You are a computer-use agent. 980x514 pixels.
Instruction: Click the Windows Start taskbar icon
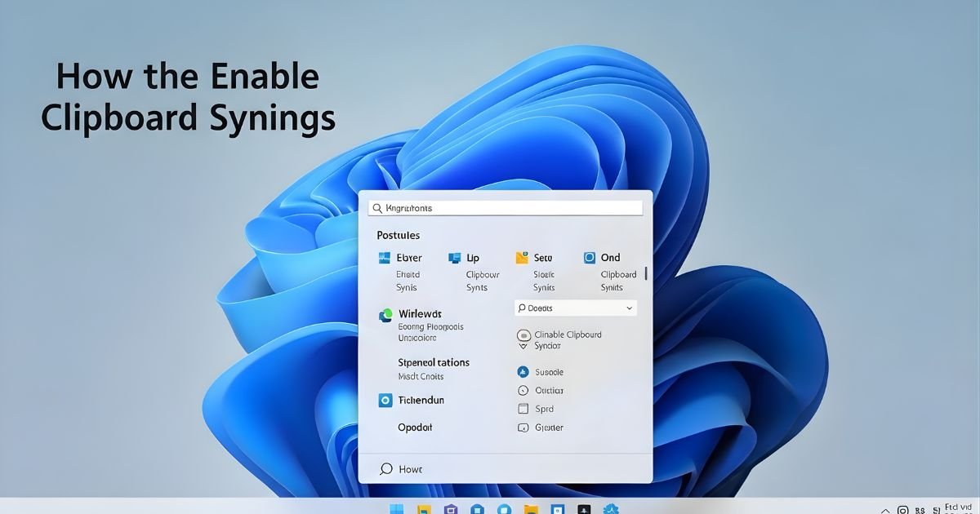(x=396, y=510)
